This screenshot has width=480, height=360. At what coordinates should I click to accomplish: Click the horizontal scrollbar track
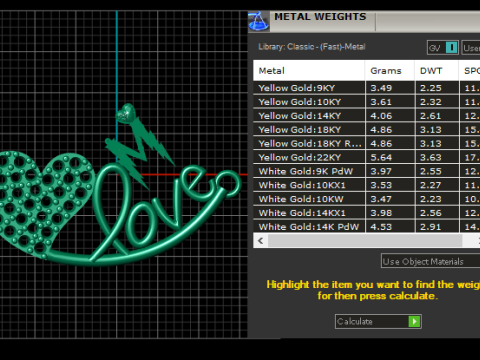[365, 240]
